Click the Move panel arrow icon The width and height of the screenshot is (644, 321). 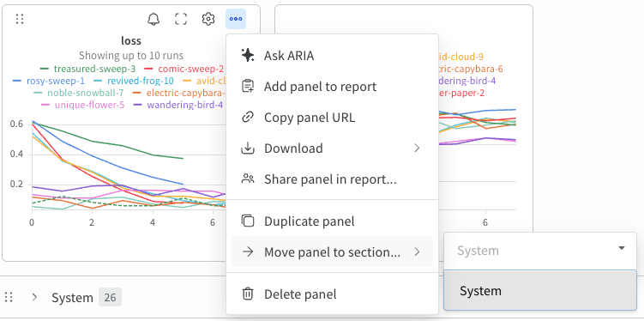(248, 251)
